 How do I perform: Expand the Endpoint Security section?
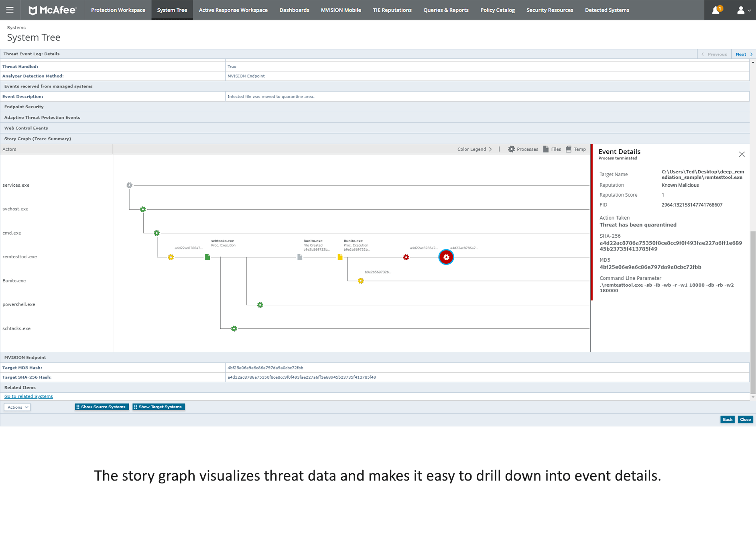click(x=375, y=107)
